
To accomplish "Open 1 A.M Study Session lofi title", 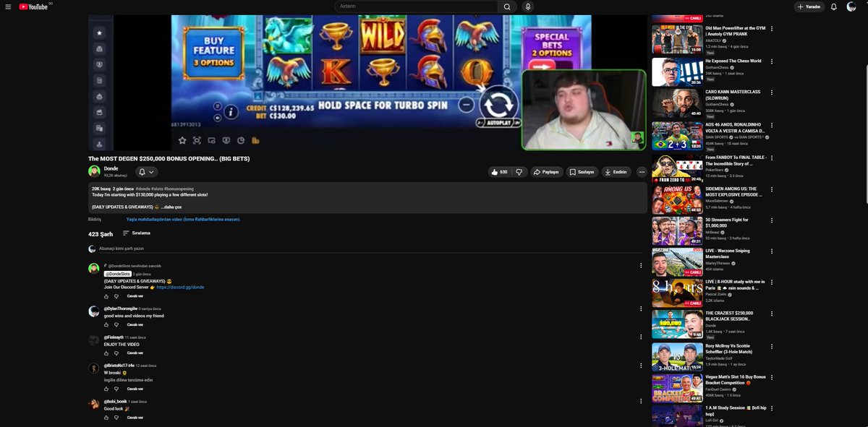I will [x=735, y=410].
